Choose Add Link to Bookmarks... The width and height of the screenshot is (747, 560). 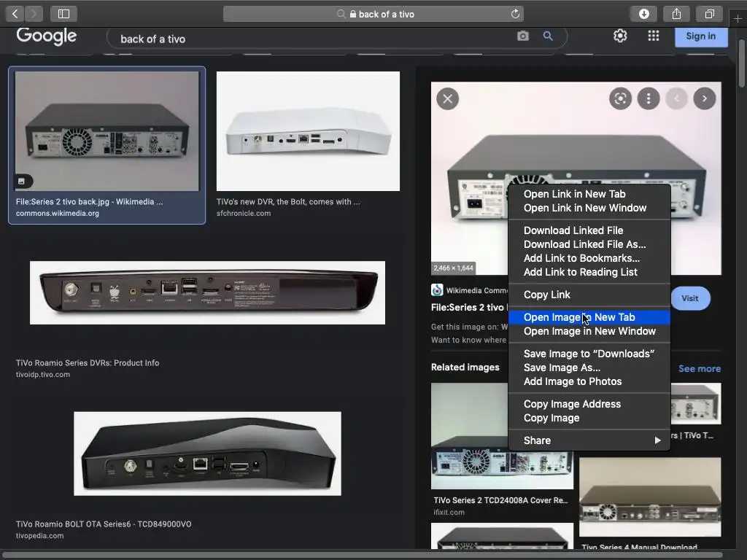point(589,257)
